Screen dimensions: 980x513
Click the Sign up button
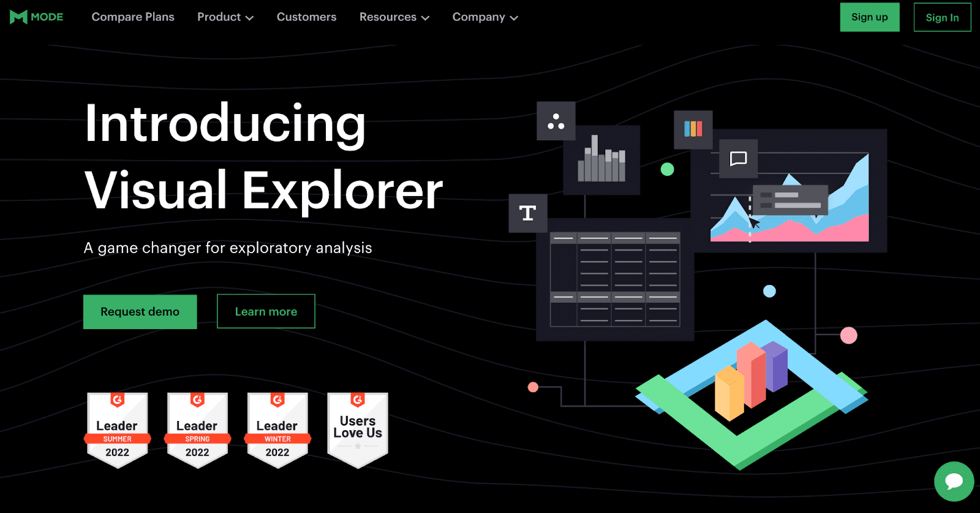(870, 17)
